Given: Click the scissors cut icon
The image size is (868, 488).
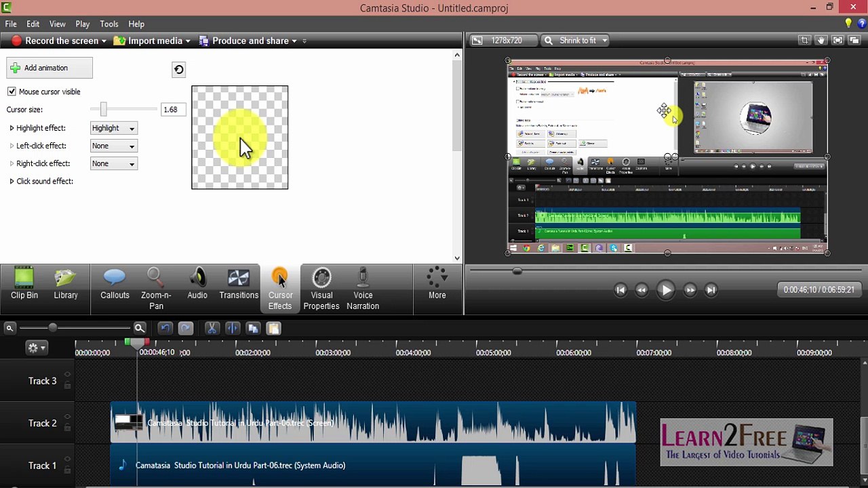Looking at the screenshot, I should 212,328.
